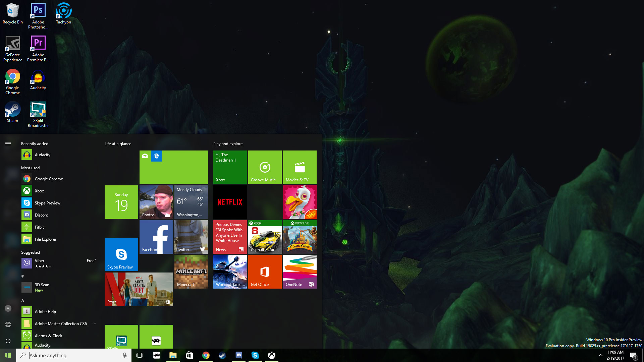Open the Sunday 19 calendar tile
644x362 pixels.
(121, 202)
